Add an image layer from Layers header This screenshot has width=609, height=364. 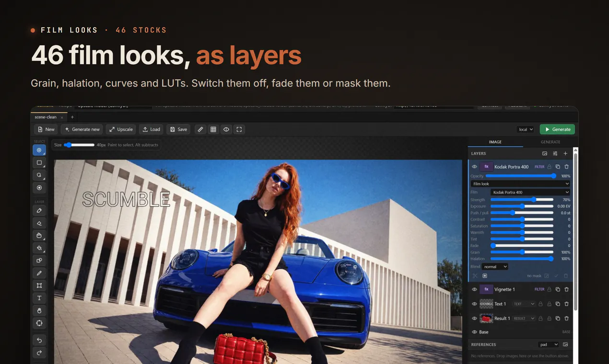click(545, 153)
